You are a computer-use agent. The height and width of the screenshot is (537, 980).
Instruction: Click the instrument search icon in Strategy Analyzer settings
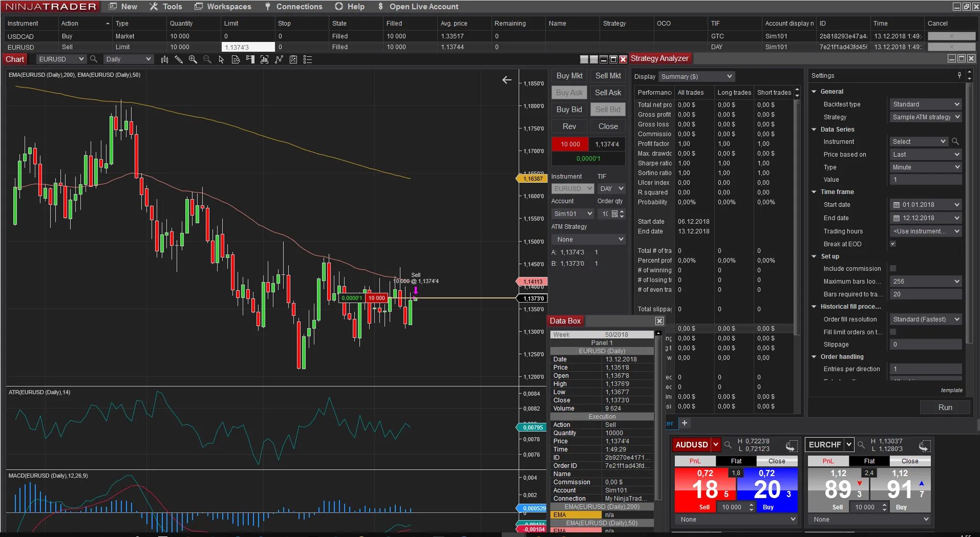(955, 141)
